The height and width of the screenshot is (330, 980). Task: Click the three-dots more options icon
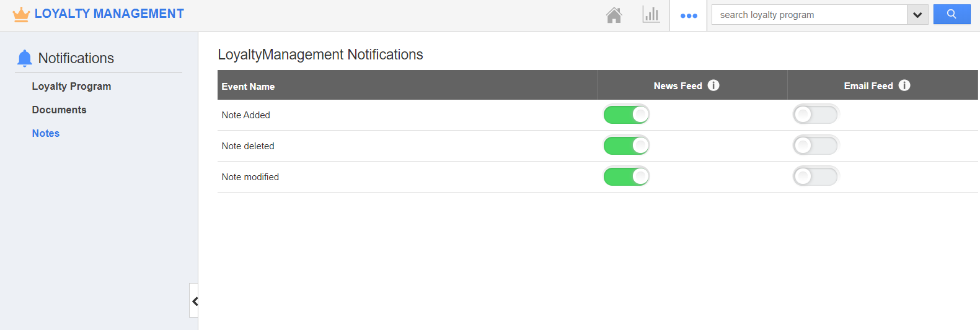689,15
